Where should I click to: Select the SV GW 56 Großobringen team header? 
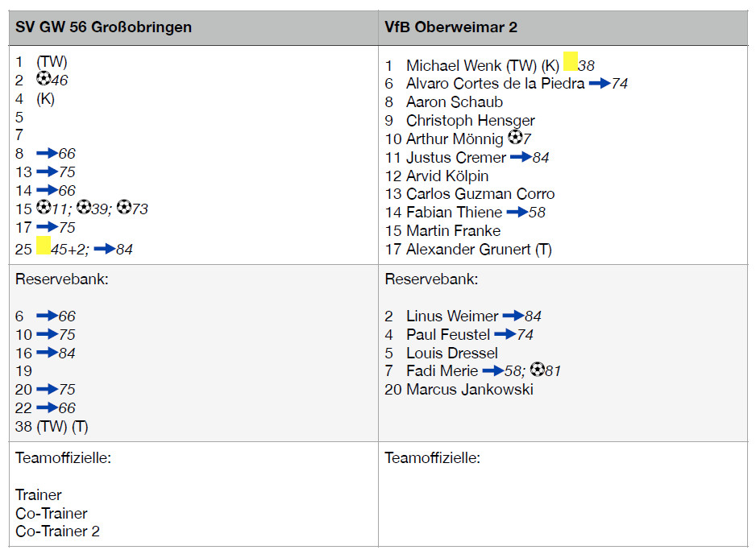tap(103, 27)
